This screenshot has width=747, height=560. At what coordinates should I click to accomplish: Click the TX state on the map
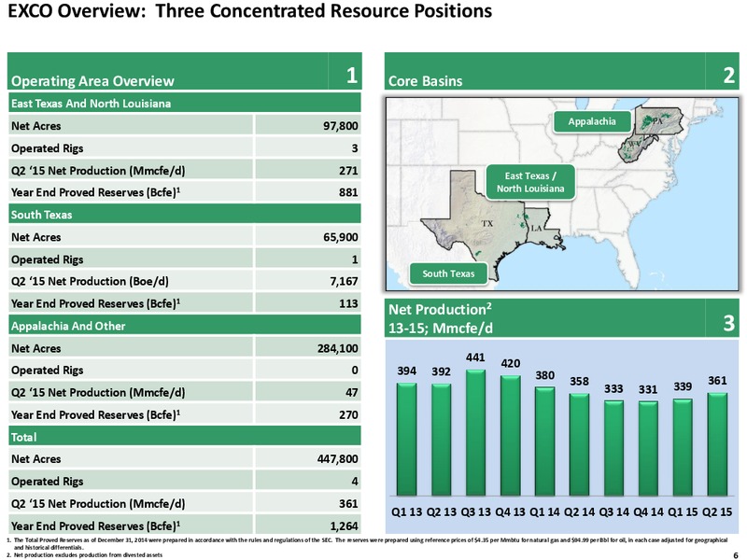coord(486,223)
